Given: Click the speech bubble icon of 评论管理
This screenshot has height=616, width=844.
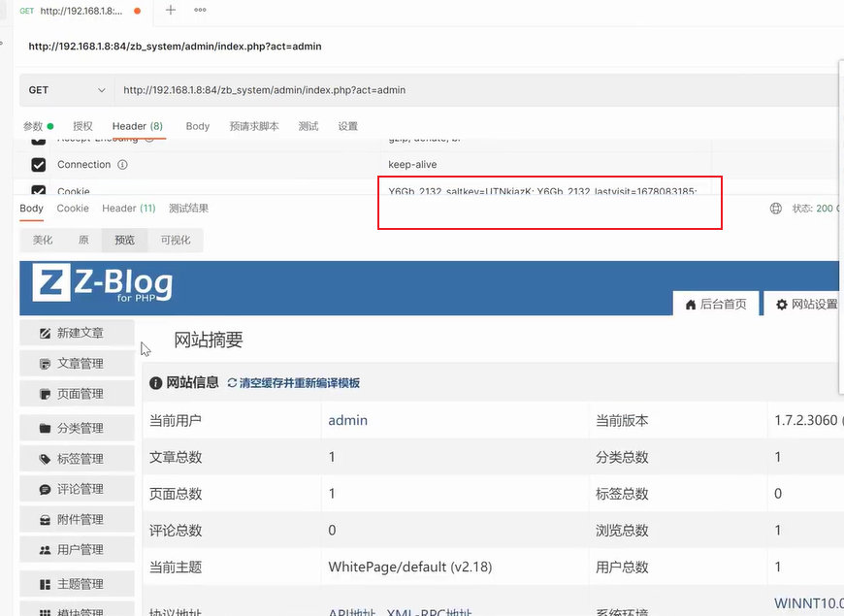Looking at the screenshot, I should pos(46,490).
